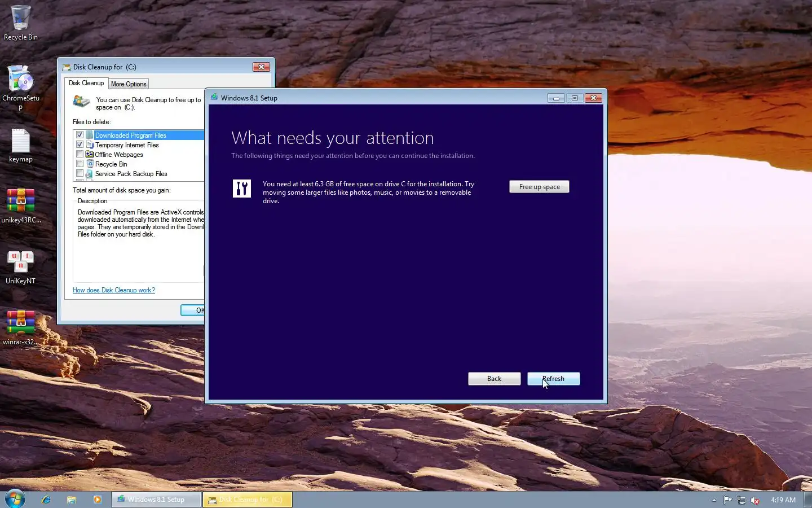
Task: Go Back in Windows 8.1 Setup
Action: click(494, 379)
